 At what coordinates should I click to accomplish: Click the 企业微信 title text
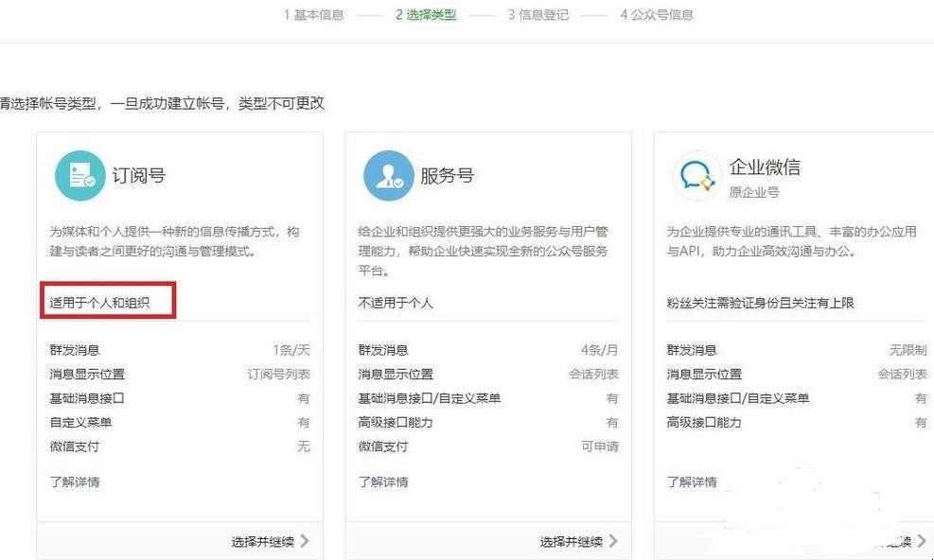point(765,167)
